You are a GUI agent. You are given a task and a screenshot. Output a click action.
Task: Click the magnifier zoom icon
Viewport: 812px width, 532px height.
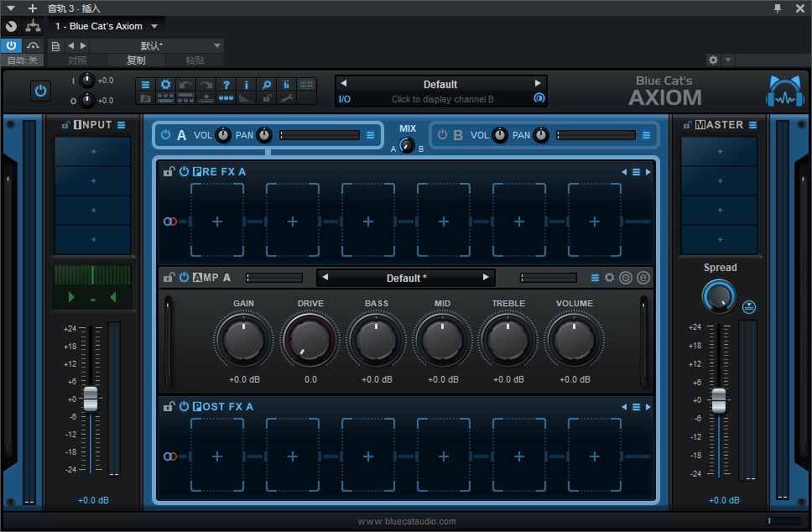pos(266,85)
